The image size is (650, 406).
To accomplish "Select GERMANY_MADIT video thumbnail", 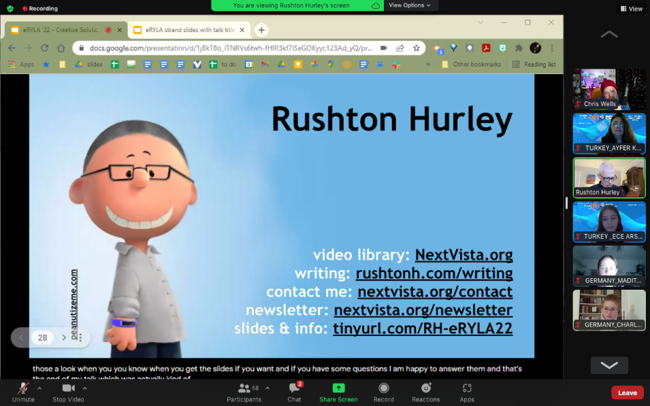I will (609, 266).
